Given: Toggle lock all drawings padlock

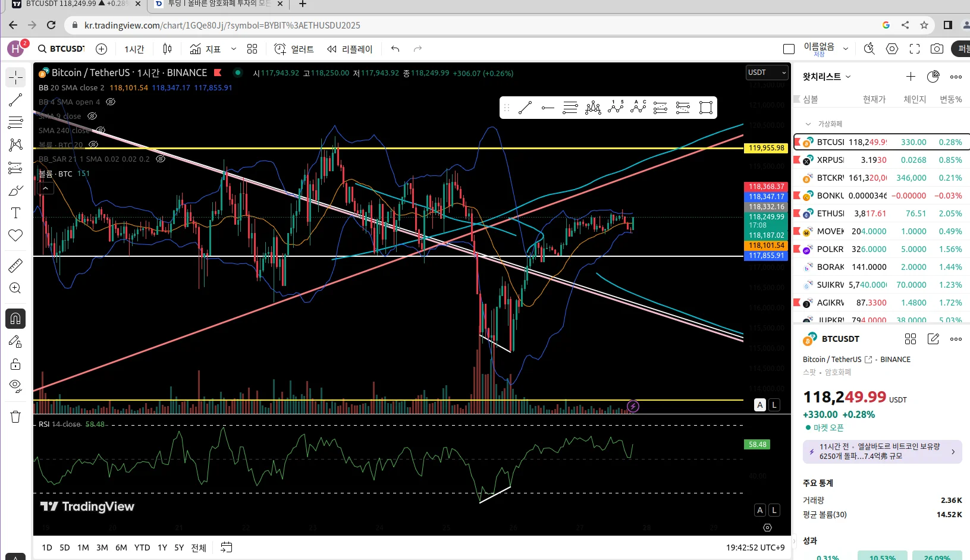Looking at the screenshot, I should pyautogui.click(x=15, y=364).
